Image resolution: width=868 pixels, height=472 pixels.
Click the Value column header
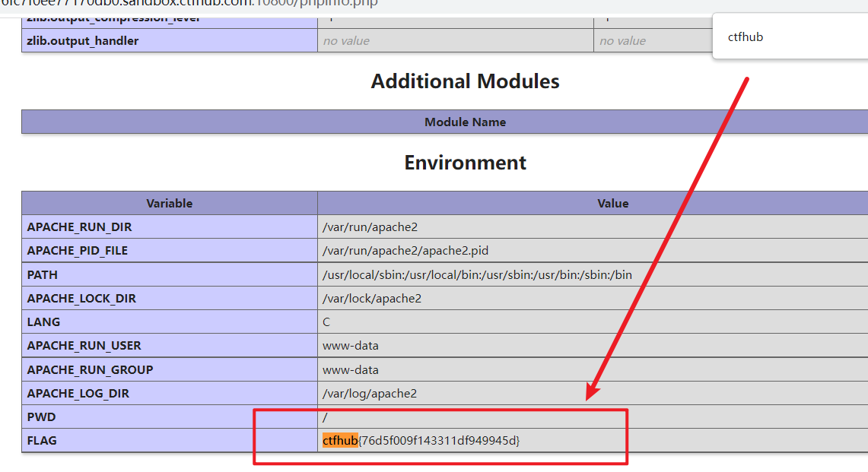click(x=593, y=203)
